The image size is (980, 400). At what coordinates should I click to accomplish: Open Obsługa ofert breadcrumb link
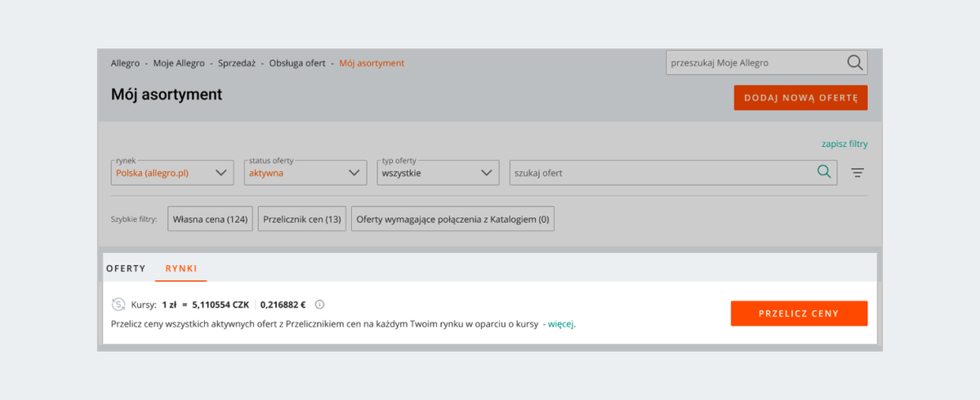click(298, 63)
